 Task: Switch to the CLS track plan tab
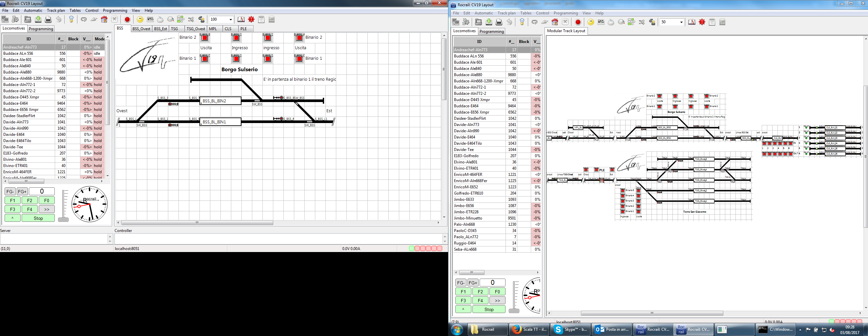pyautogui.click(x=228, y=29)
